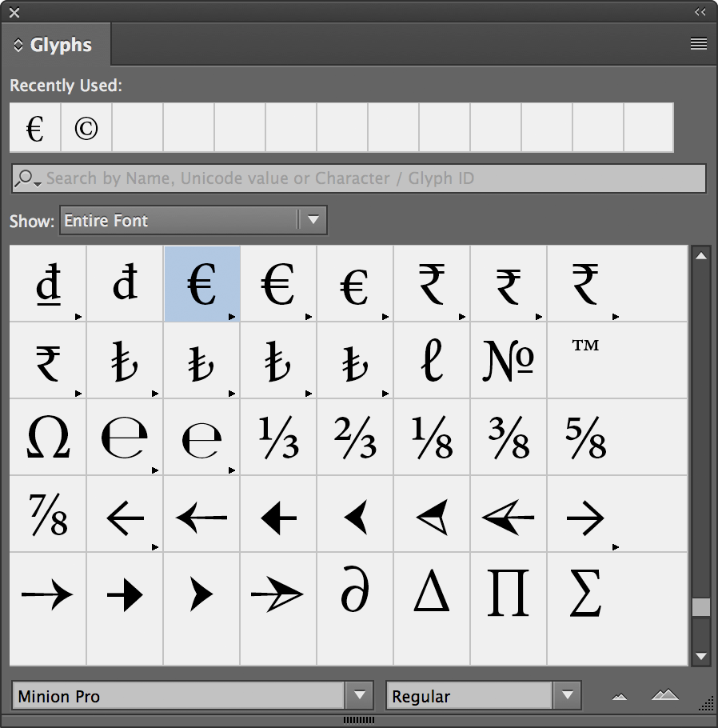Switch to the Glyphs tab
Screen dimensions: 718x728
tap(56, 46)
